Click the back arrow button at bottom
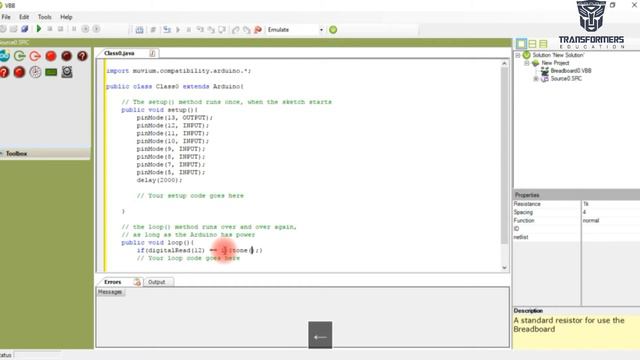Image resolution: width=640 pixels, height=360 pixels. (320, 335)
